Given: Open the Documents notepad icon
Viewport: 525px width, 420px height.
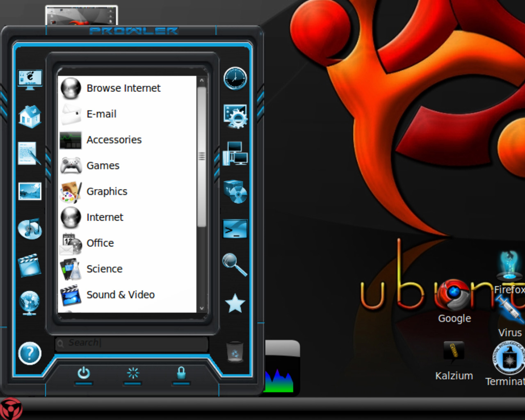Looking at the screenshot, I should point(30,154).
